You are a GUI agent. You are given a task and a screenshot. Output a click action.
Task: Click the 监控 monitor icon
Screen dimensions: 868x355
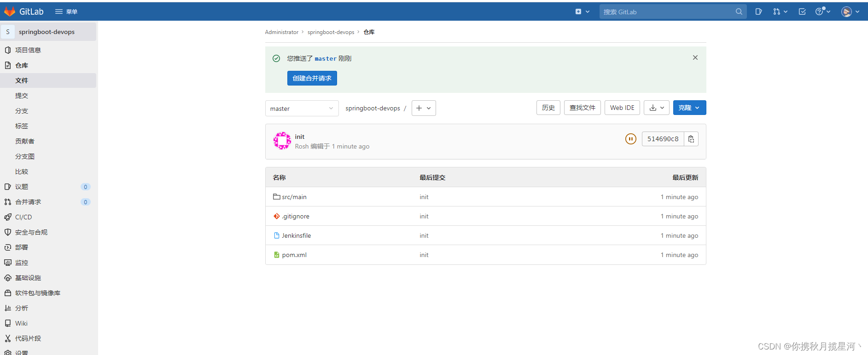point(8,263)
